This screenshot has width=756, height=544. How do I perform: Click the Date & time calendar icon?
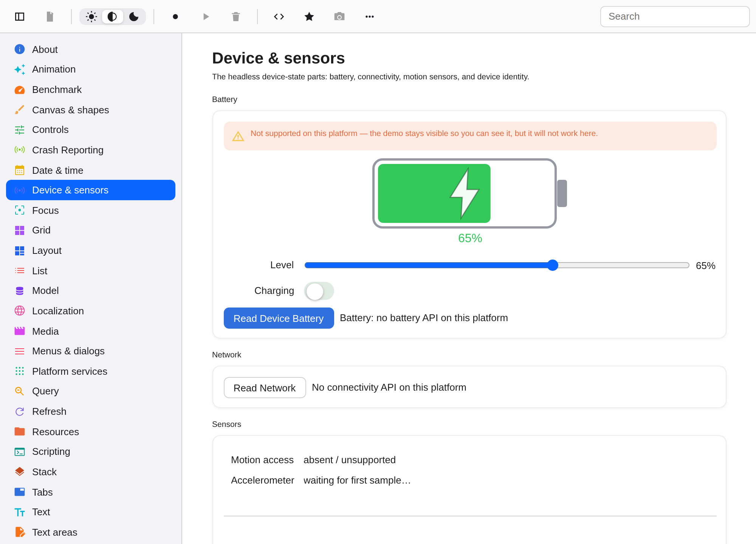[20, 170]
